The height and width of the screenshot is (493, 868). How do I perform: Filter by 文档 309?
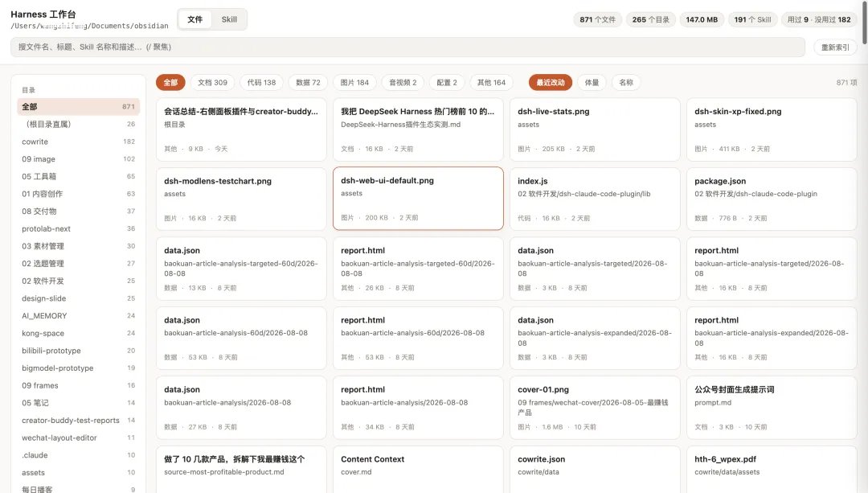click(x=212, y=83)
